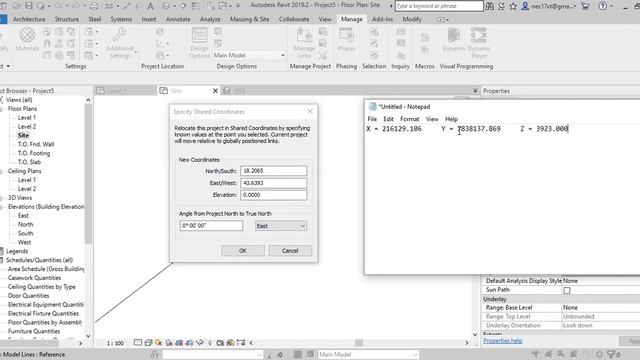
Task: Open the Properties help link
Action: (x=503, y=341)
